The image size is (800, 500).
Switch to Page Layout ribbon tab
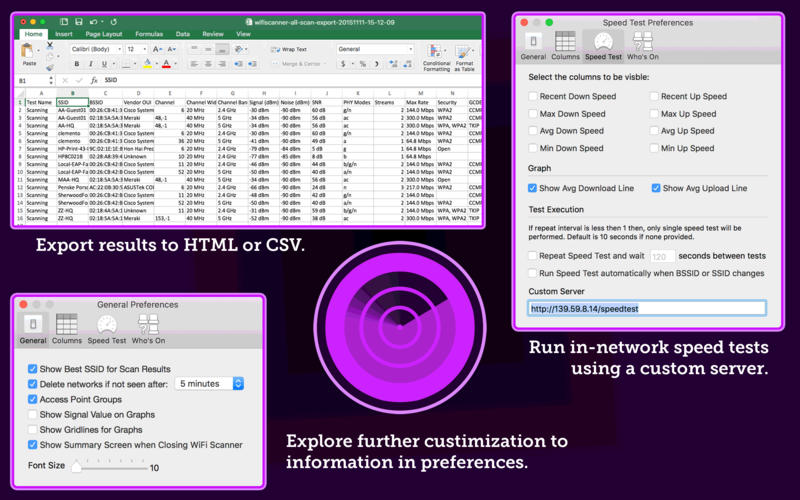coord(103,34)
